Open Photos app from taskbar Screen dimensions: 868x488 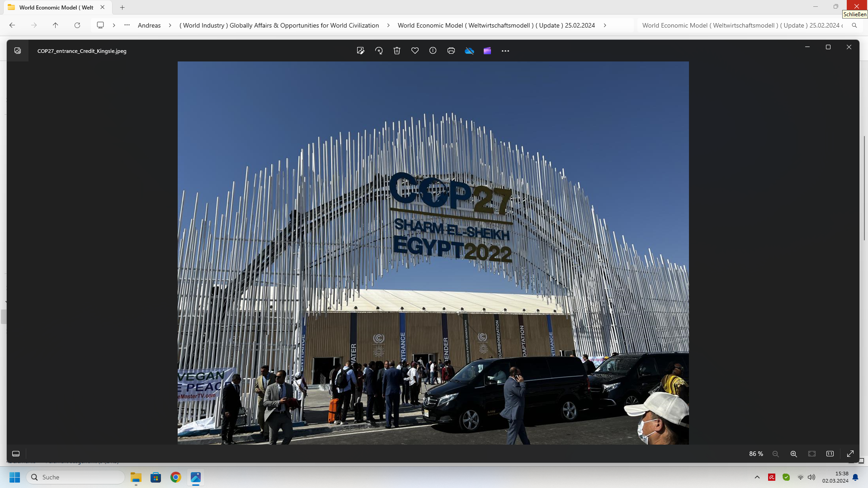click(x=196, y=477)
